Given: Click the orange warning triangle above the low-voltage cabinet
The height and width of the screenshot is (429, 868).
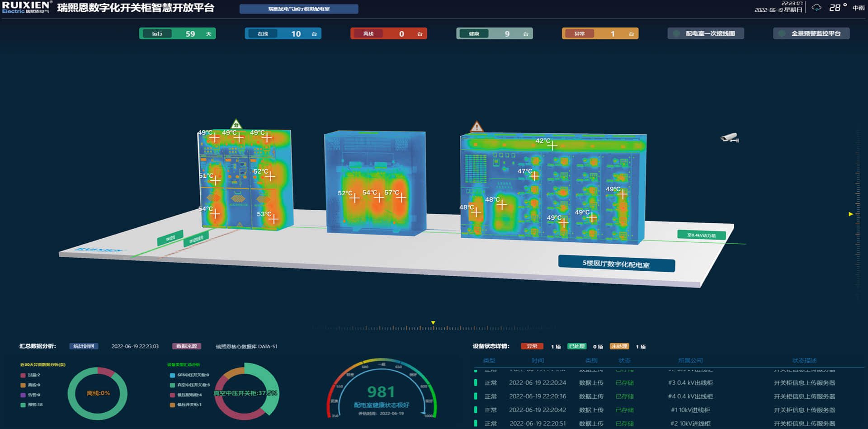Looking at the screenshot, I should 476,127.
